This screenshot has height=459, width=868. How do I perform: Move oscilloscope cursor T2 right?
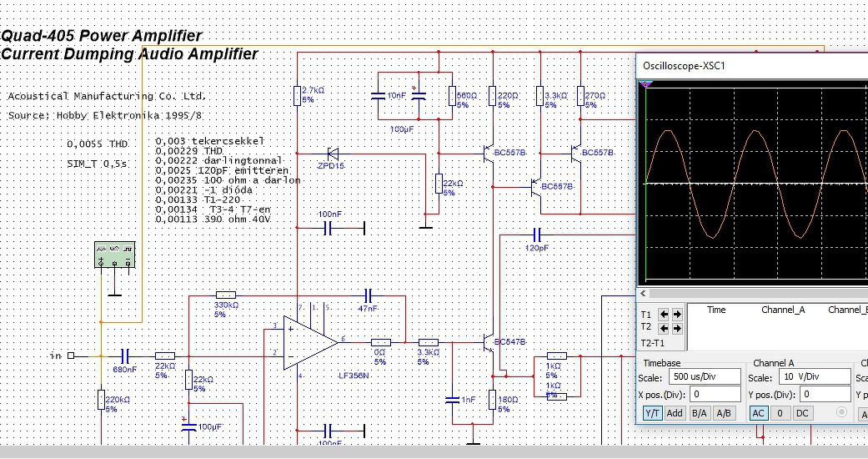677,328
